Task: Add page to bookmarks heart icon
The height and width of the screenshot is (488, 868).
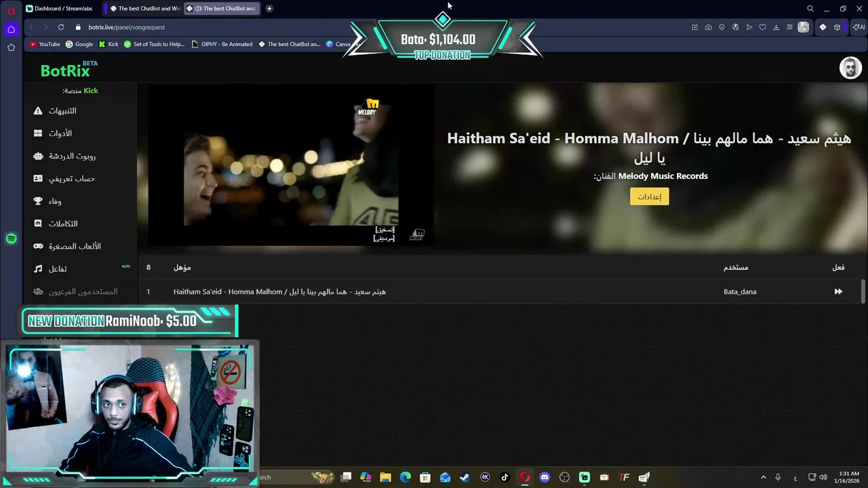Action: point(762,27)
